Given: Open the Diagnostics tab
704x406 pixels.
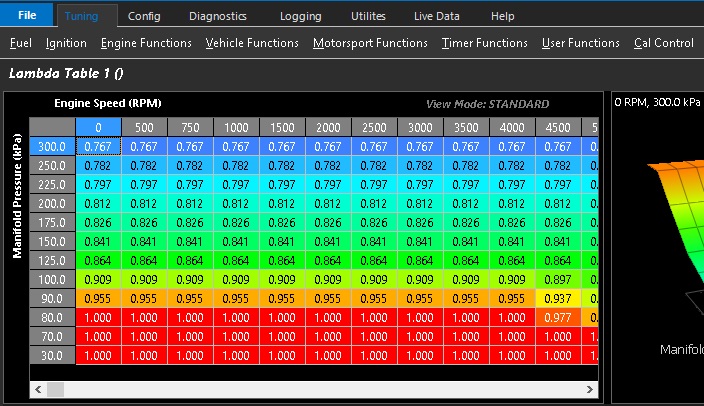Looking at the screenshot, I should pyautogui.click(x=218, y=16).
